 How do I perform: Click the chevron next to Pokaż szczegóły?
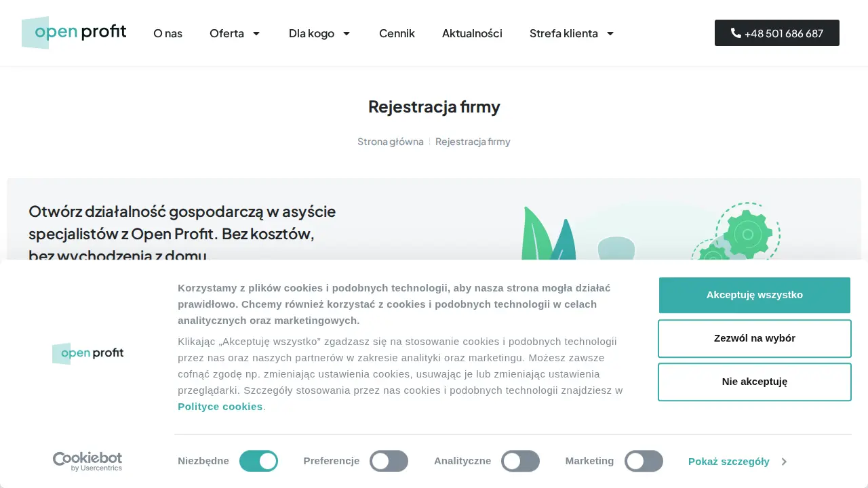(x=784, y=462)
